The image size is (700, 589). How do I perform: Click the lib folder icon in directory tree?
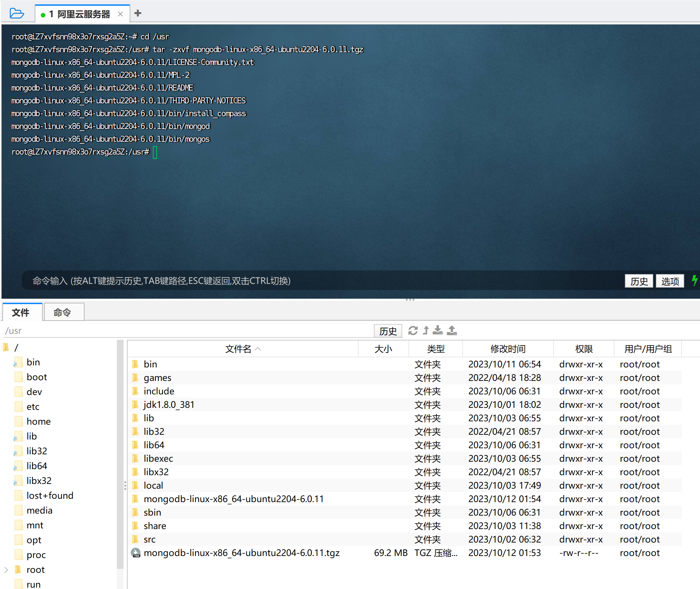click(18, 436)
